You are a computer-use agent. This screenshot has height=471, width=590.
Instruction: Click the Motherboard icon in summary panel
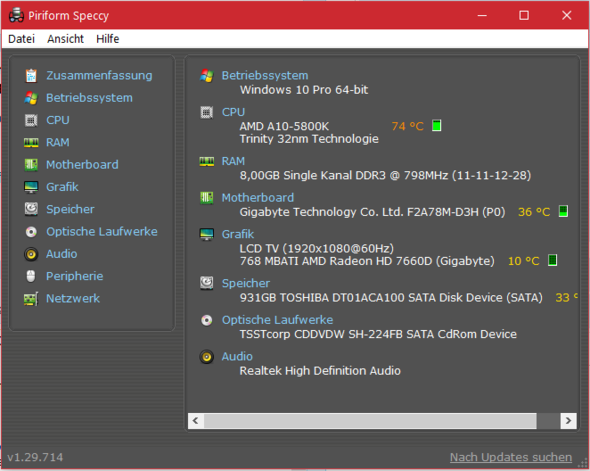coord(207,198)
